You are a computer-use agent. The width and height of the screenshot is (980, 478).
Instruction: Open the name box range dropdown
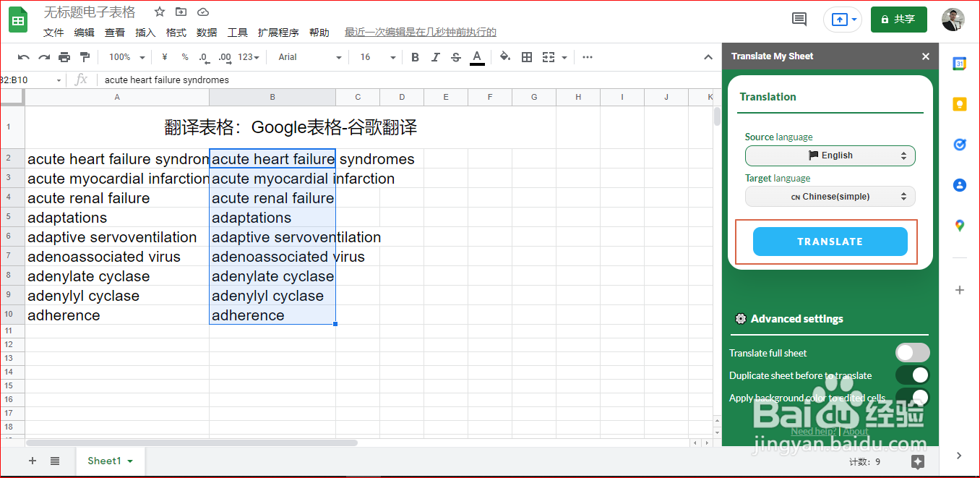click(x=59, y=80)
